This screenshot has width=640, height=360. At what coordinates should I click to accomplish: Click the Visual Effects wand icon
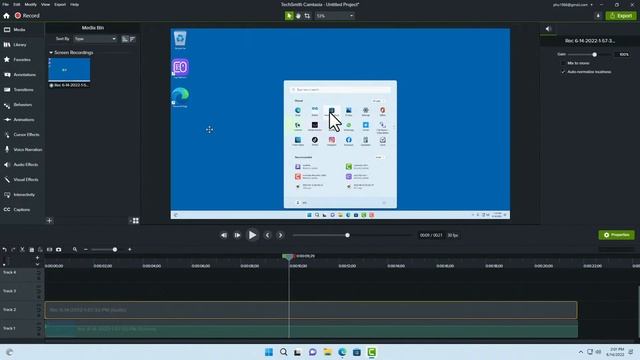[7, 180]
